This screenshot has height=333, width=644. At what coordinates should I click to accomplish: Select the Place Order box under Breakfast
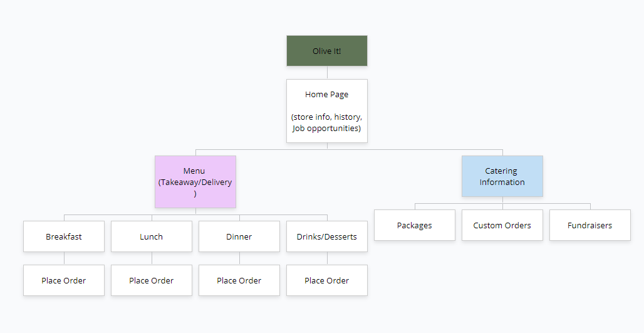(x=64, y=280)
